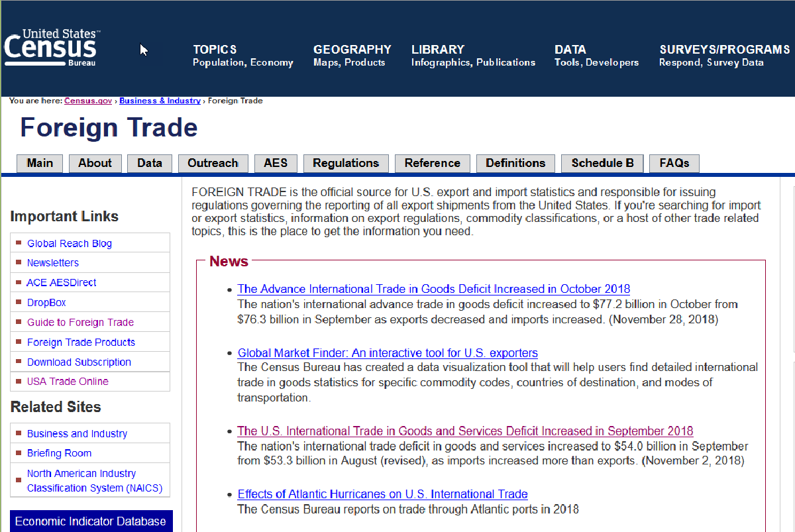
Task: Open the Regulations tab
Action: coord(346,163)
